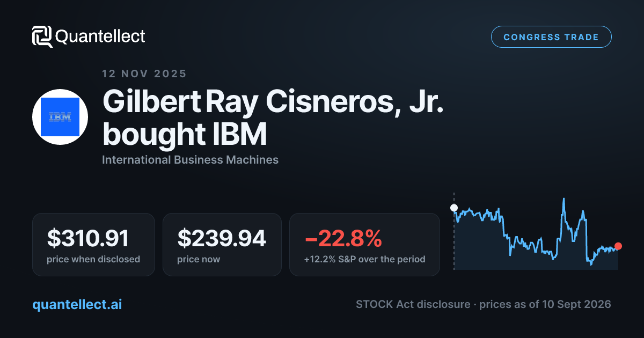Click the $310.91 price when disclosed card
Image resolution: width=644 pixels, height=338 pixels.
click(93, 245)
